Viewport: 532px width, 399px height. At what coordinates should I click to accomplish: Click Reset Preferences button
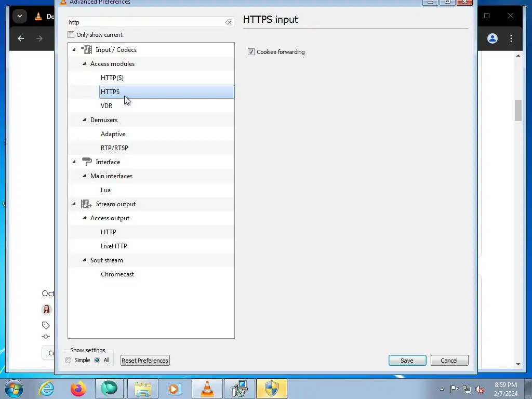coord(145,361)
